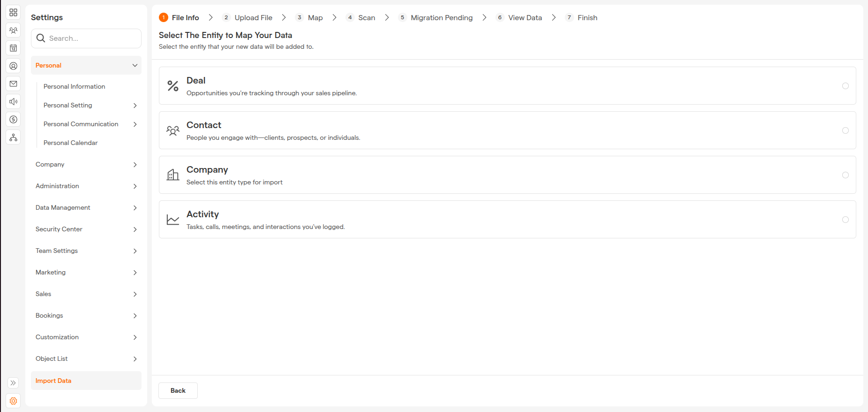
Task: Click the orange settings gear icon
Action: click(x=13, y=401)
